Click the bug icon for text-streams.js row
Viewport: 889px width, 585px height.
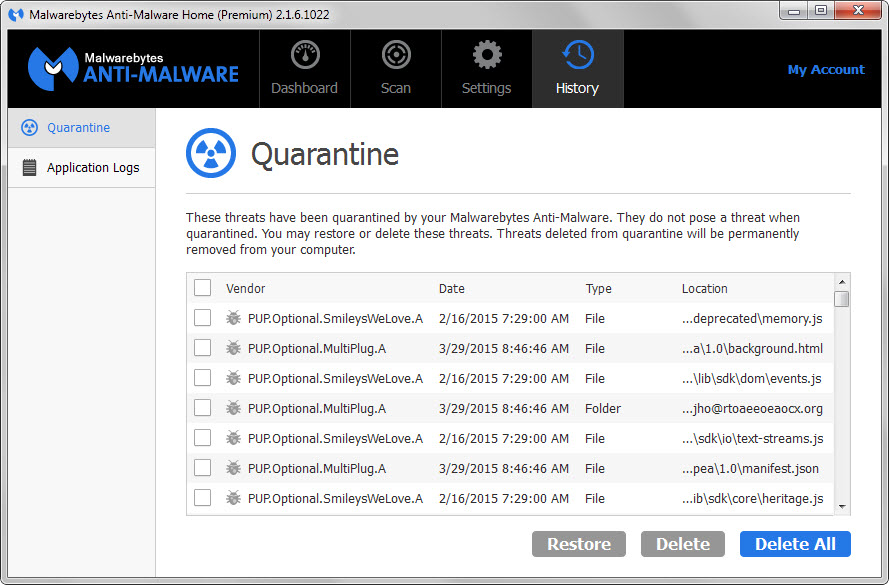coord(233,438)
